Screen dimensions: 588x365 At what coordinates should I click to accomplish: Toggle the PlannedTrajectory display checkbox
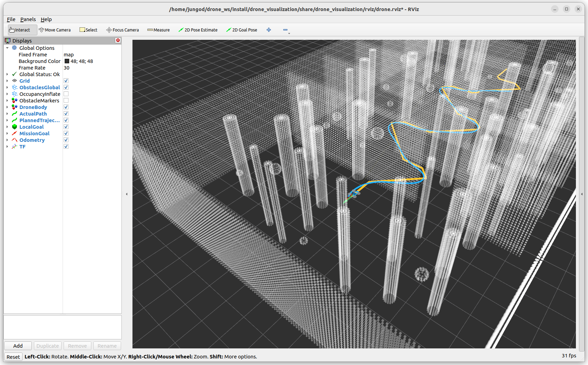66,120
